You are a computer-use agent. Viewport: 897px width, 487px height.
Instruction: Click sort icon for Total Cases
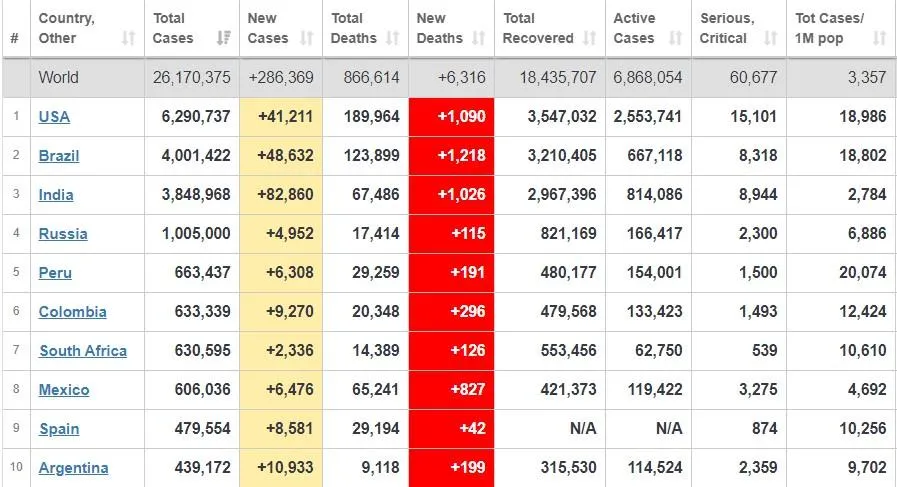[221, 39]
